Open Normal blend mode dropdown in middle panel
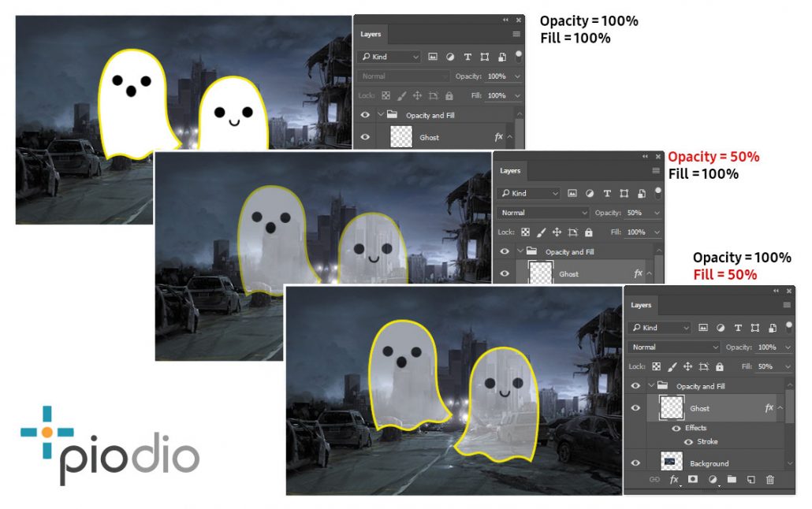The width and height of the screenshot is (812, 509). pos(542,213)
